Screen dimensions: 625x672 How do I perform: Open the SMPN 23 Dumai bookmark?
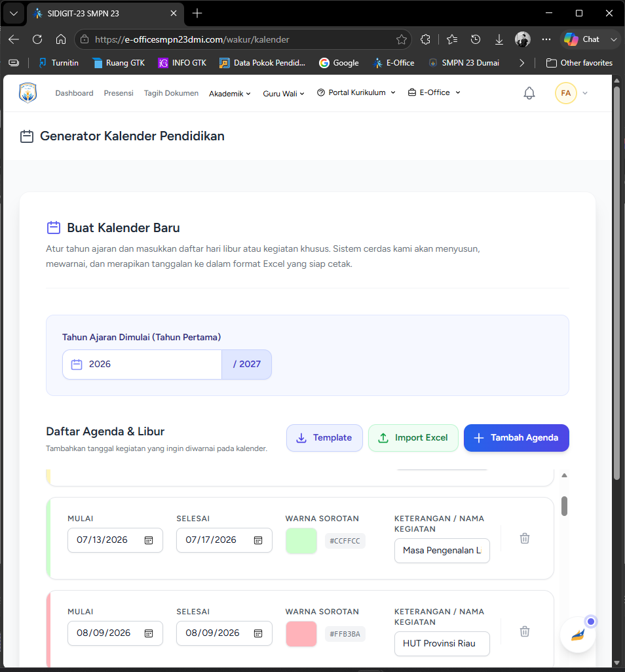(x=464, y=63)
